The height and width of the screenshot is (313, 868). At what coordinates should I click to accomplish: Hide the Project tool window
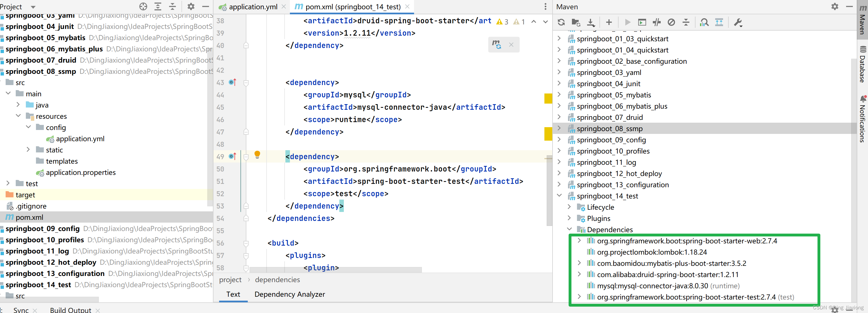pyautogui.click(x=206, y=6)
